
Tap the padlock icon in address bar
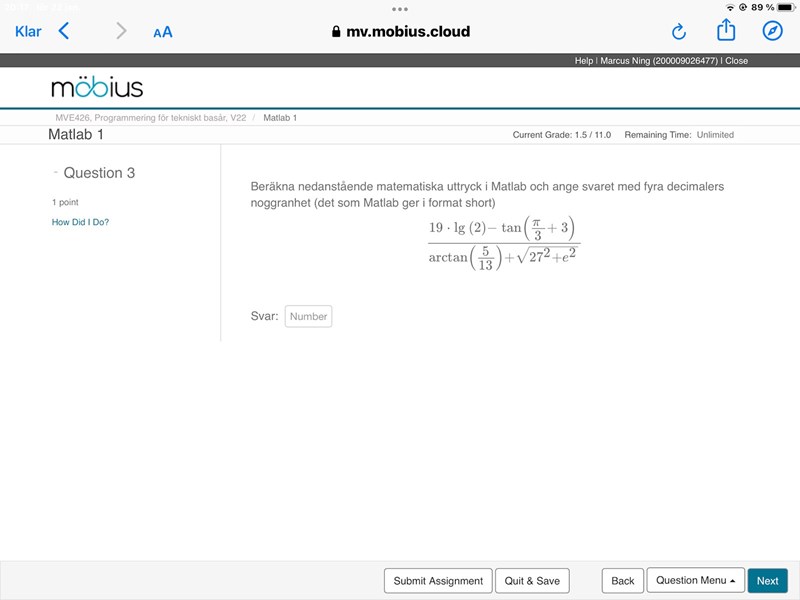pyautogui.click(x=337, y=32)
